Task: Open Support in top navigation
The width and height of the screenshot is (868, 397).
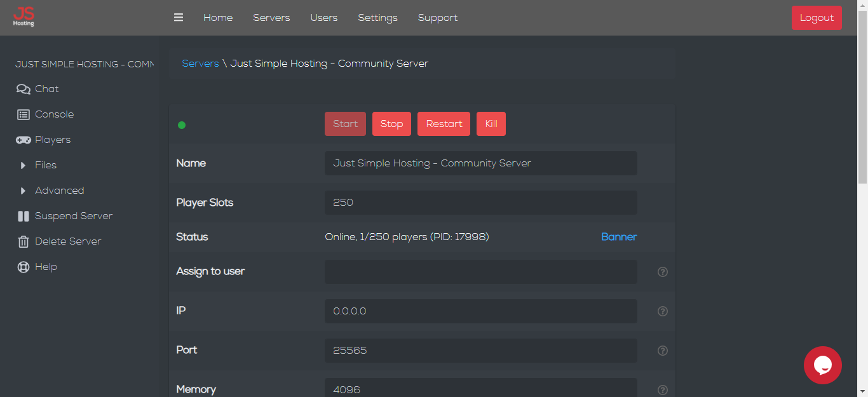Action: pos(438,18)
